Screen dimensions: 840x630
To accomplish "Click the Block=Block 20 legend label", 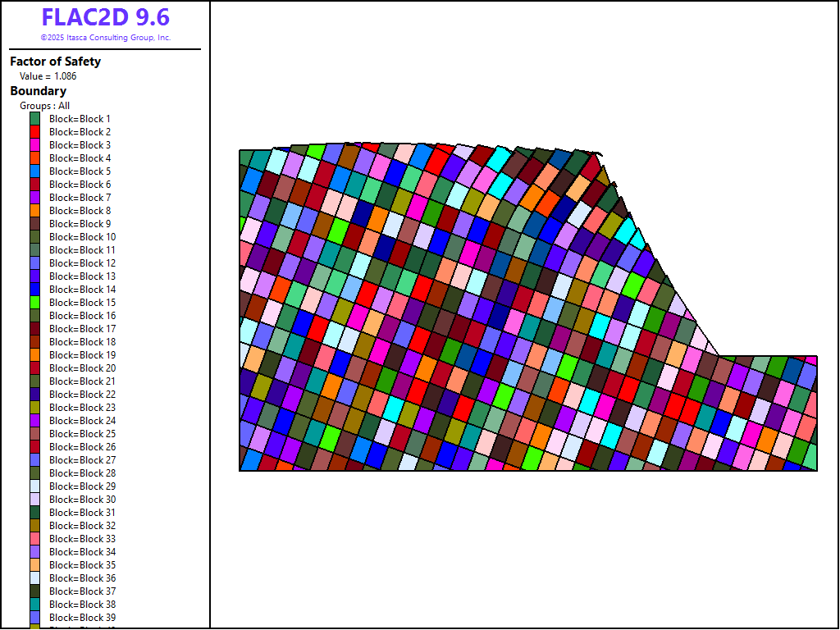I will point(82,368).
